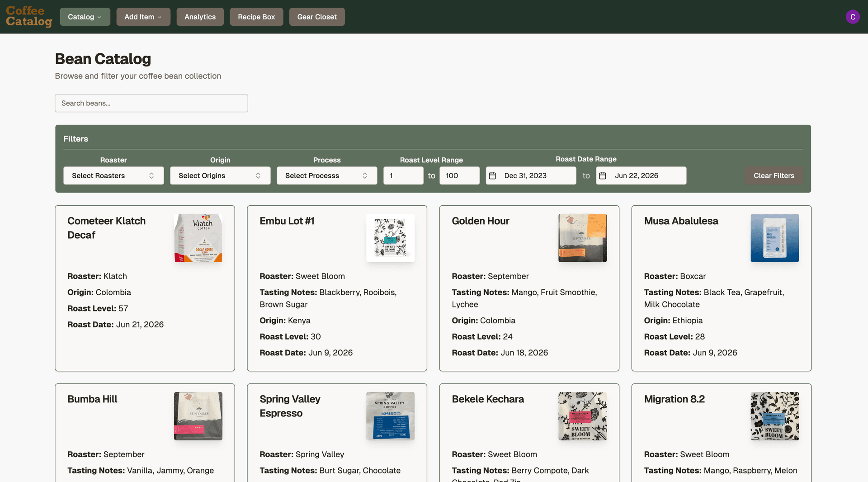Viewport: 868px width, 482px height.
Task: Edit the maximum roast level field
Action: click(x=459, y=175)
